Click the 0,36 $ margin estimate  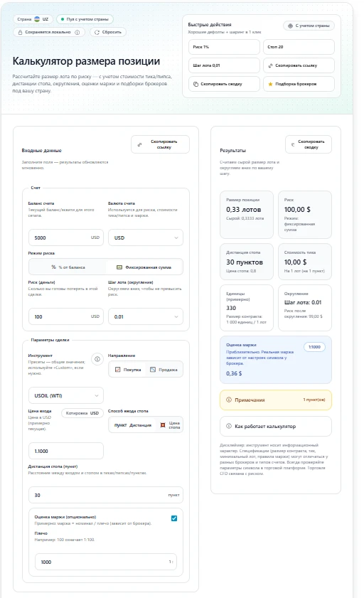pos(234,373)
